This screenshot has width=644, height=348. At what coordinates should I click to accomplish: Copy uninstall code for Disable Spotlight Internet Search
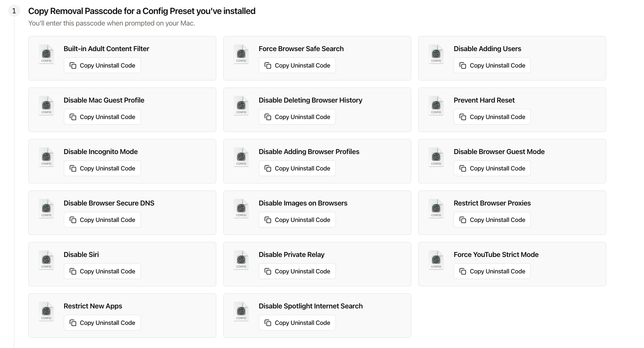pos(297,323)
